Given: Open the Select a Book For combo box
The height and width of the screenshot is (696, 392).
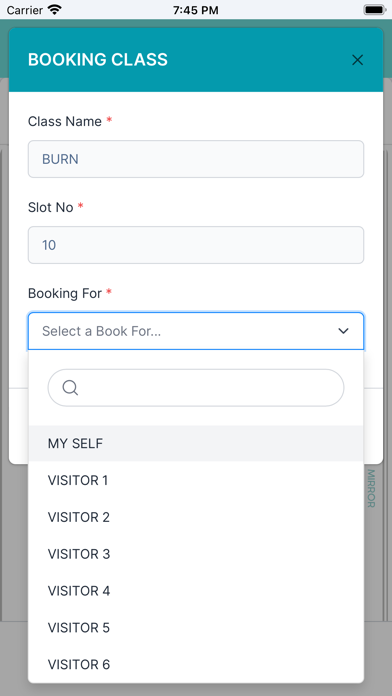Looking at the screenshot, I should click(x=196, y=331).
